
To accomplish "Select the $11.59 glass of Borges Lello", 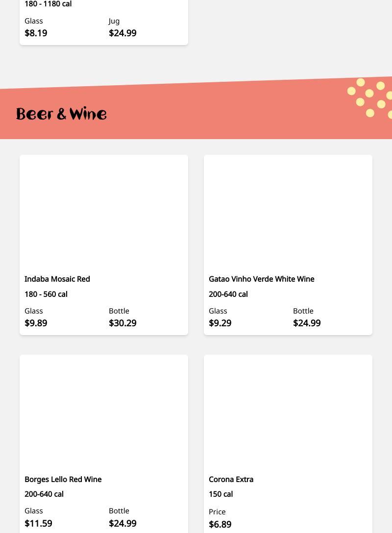I will (x=38, y=523).
